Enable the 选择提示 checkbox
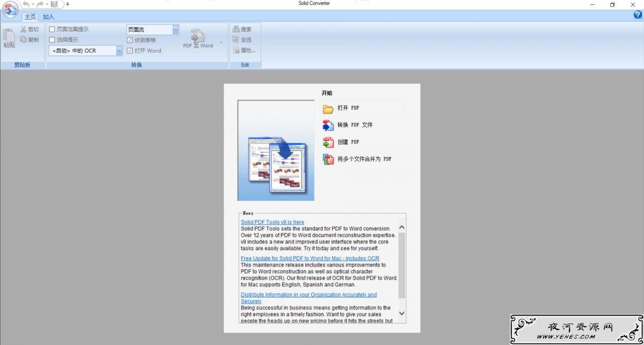 [x=52, y=40]
